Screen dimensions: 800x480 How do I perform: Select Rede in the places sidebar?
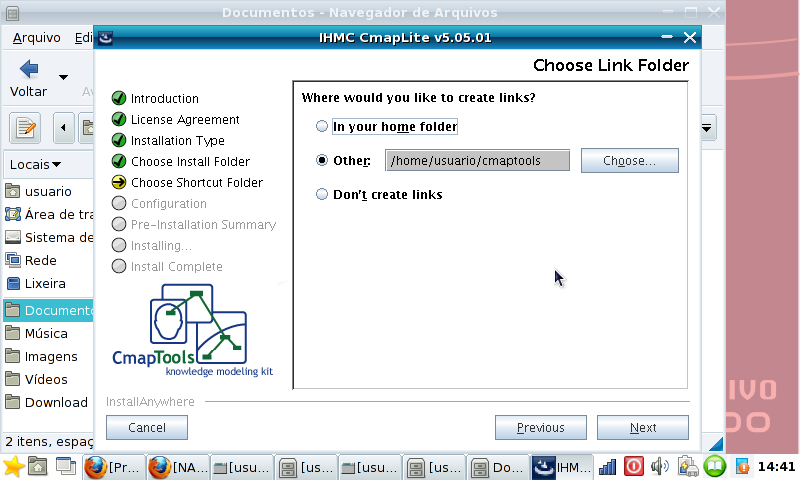coord(48,260)
